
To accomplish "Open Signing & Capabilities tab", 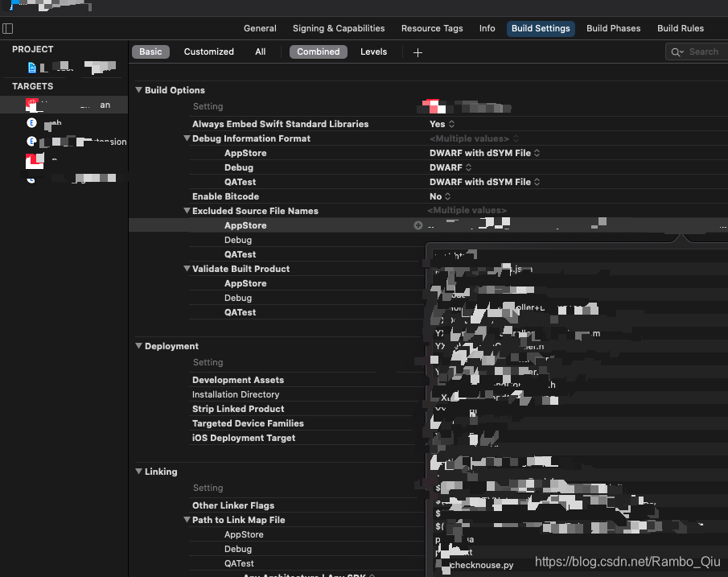I will coord(339,28).
